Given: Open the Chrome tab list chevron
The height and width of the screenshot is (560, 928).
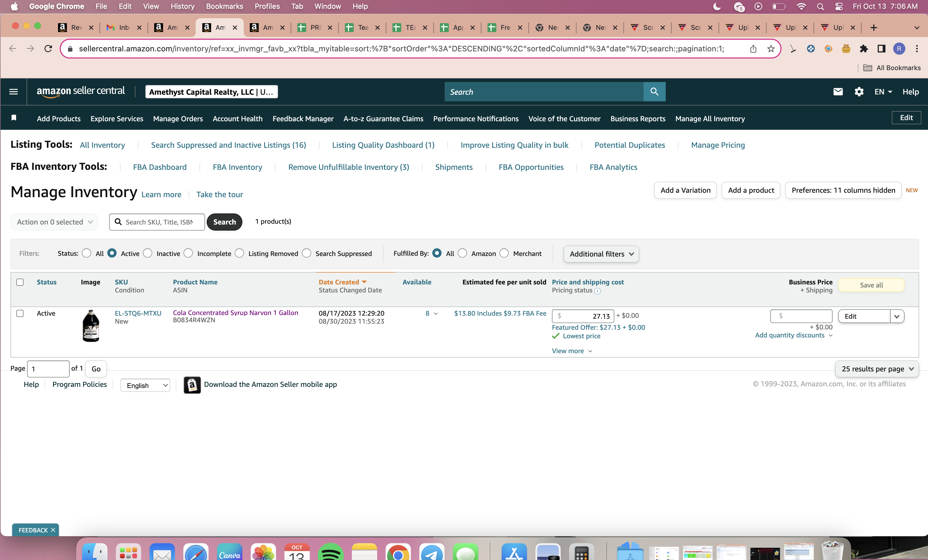Looking at the screenshot, I should 917,27.
